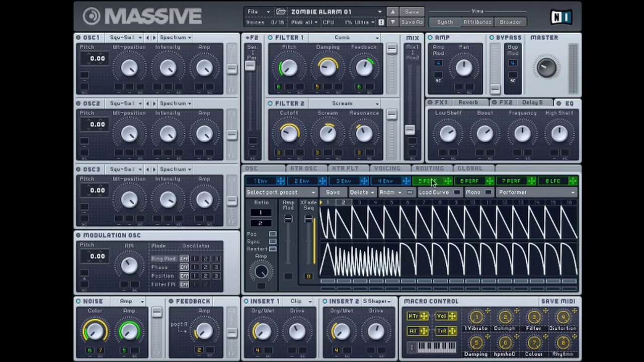Switch to Attributes view

click(477, 22)
